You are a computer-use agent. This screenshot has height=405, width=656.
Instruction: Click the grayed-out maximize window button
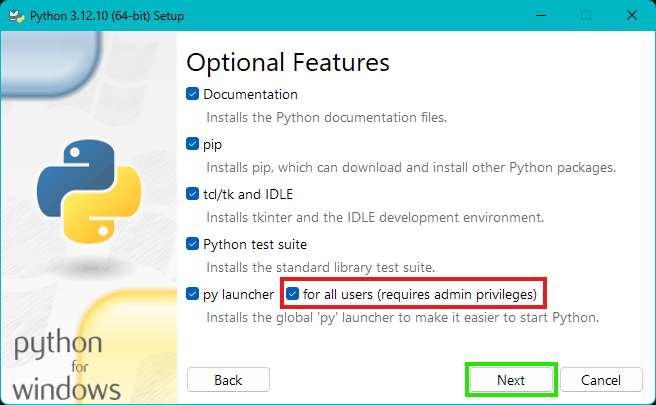tap(586, 15)
